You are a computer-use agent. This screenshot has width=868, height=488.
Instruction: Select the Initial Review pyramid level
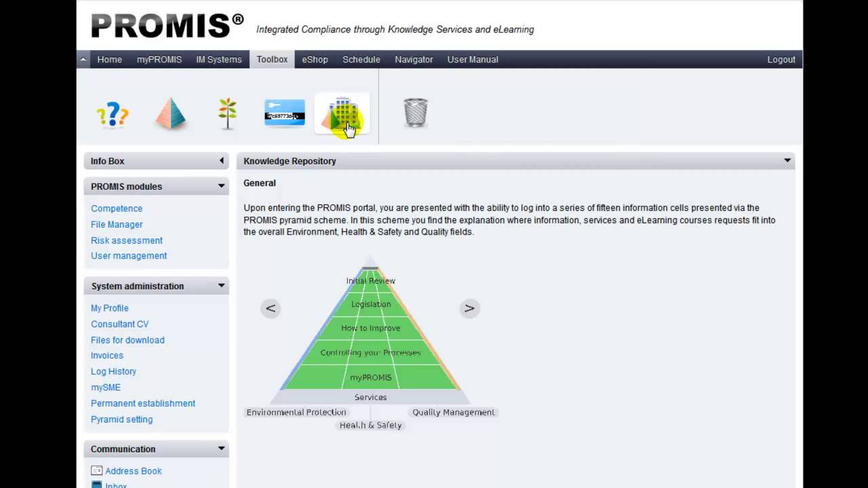[x=371, y=281]
